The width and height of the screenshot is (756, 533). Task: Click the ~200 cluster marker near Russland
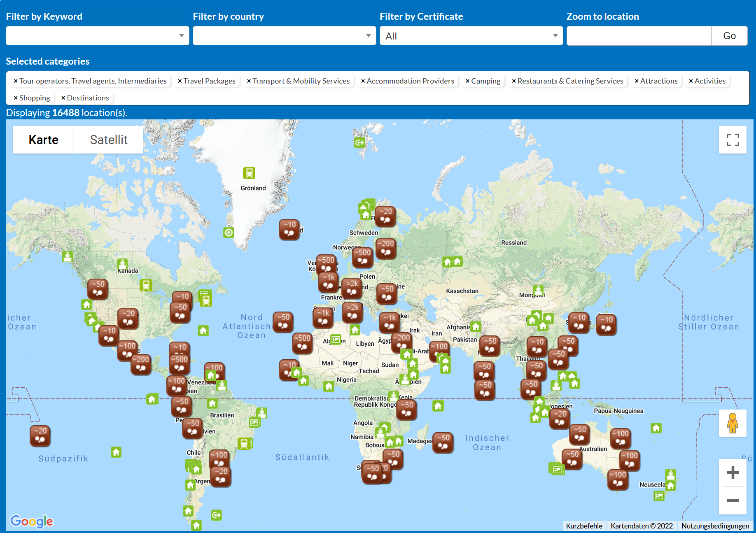(386, 248)
